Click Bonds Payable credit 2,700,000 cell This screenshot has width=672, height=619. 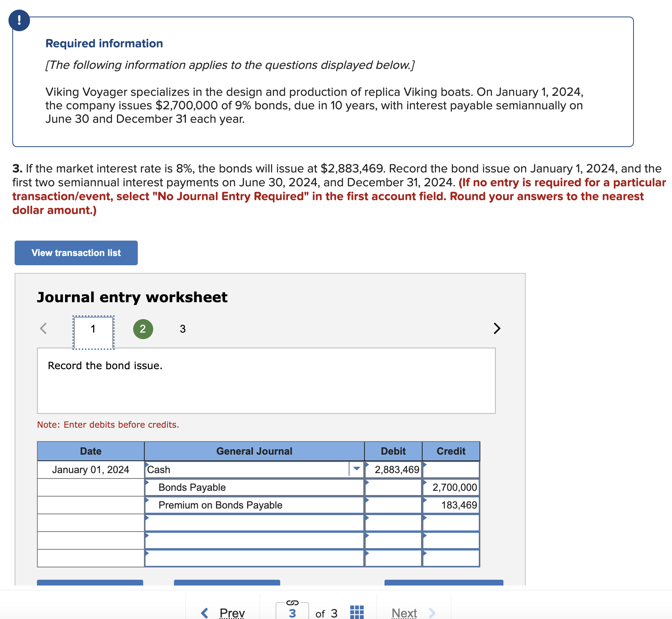click(x=451, y=487)
